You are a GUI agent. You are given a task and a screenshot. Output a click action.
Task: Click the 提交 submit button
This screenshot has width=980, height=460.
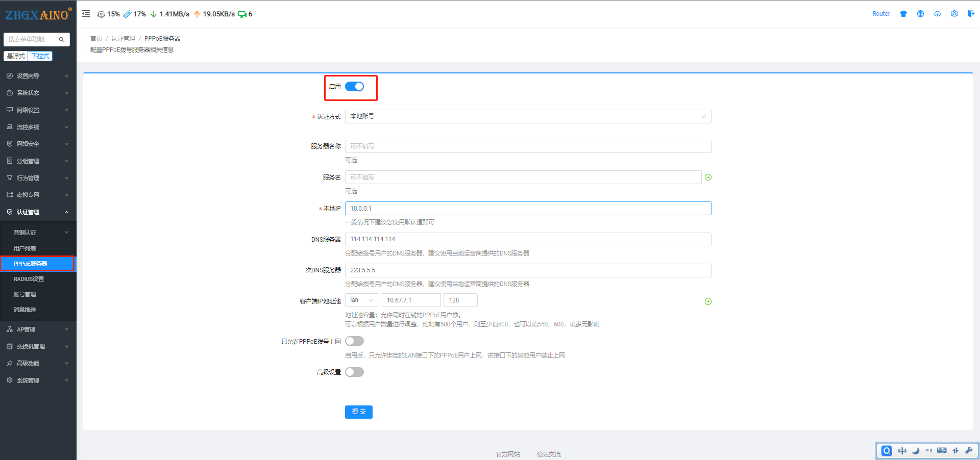point(358,412)
